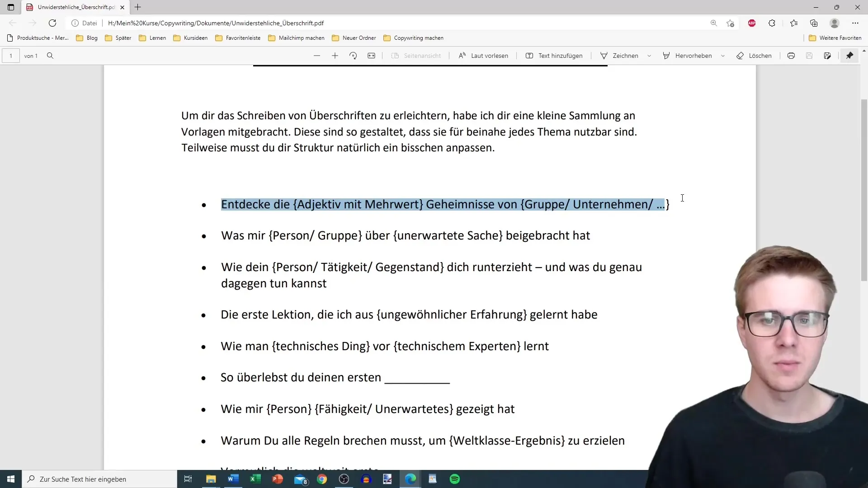Select the Löschen eraser tool
Image resolution: width=868 pixels, height=488 pixels.
tap(754, 56)
